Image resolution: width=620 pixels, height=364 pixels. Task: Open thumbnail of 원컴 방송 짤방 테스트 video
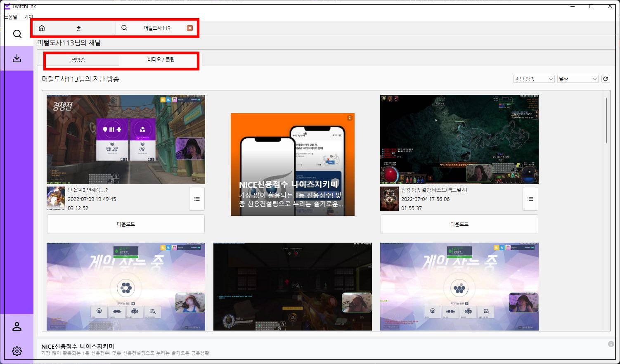(459, 139)
